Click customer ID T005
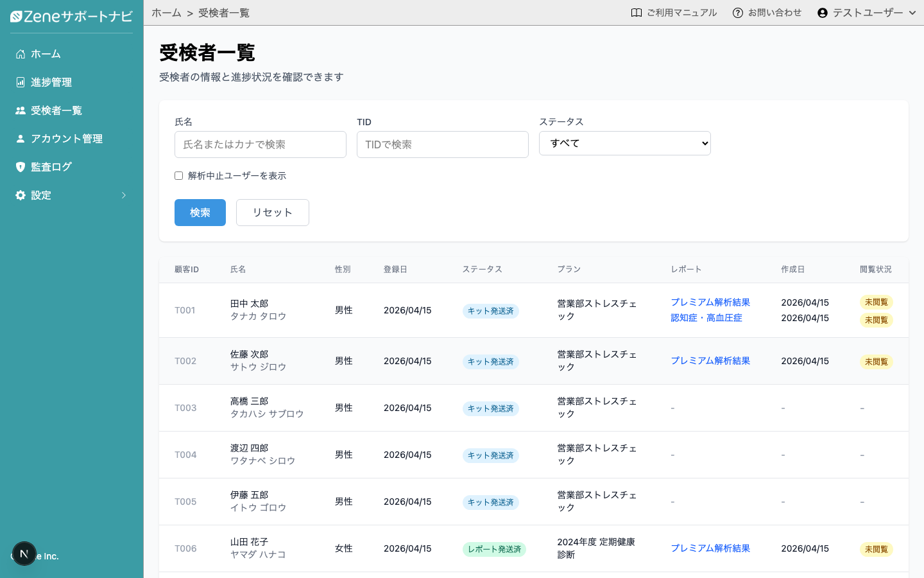Viewport: 924px width, 578px height. (x=185, y=502)
